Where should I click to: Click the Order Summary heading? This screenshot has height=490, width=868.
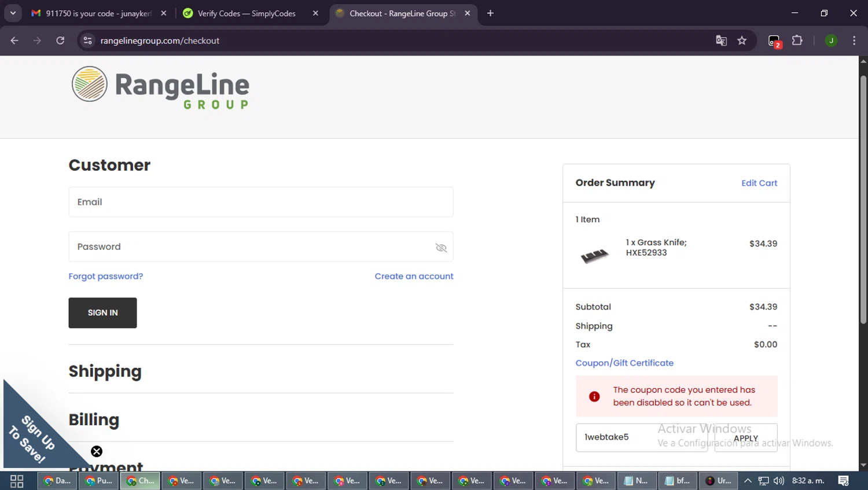coord(615,182)
